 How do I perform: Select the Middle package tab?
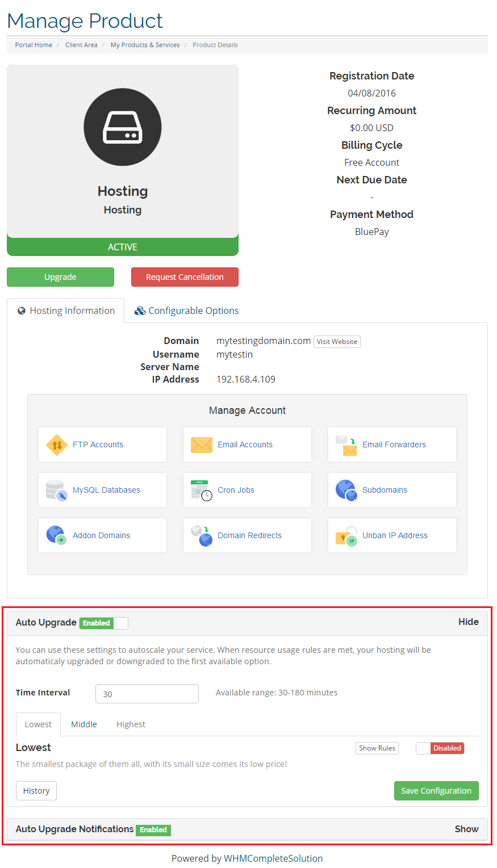(x=84, y=725)
